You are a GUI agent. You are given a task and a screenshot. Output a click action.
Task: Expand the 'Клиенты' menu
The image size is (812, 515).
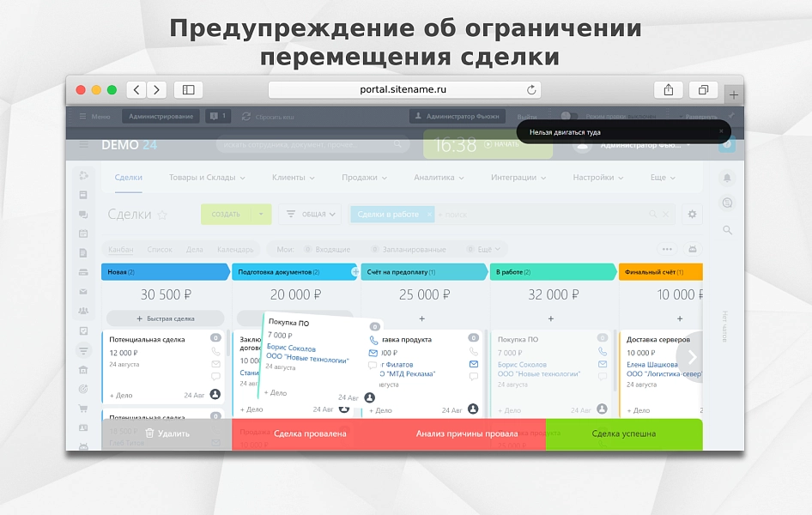293,178
